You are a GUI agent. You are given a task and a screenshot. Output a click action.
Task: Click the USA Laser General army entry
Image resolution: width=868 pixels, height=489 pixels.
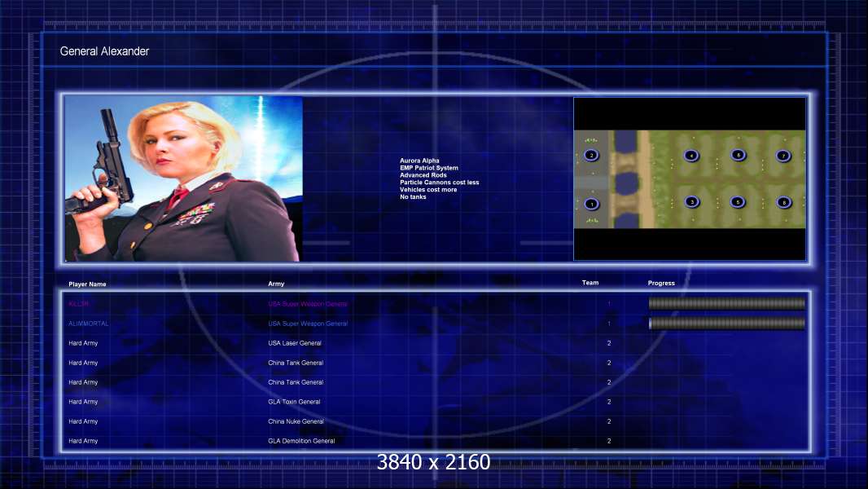click(x=295, y=343)
